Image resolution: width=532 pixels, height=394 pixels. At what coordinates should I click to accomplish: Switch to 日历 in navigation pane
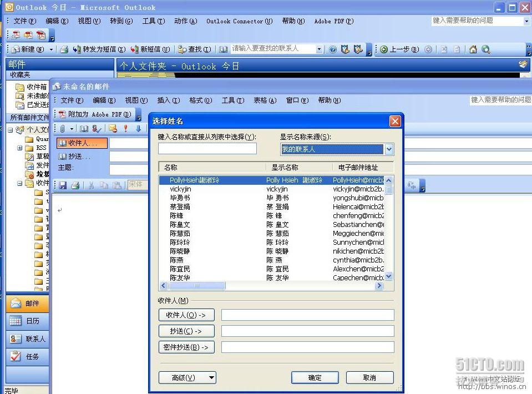27,321
